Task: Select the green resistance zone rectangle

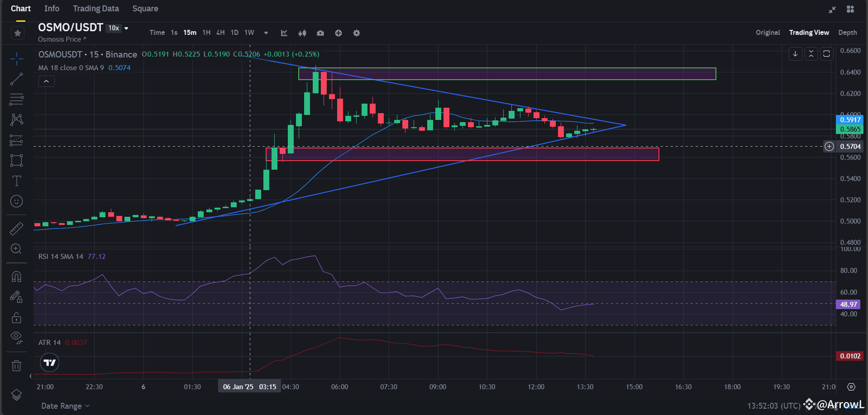Action: pos(507,74)
